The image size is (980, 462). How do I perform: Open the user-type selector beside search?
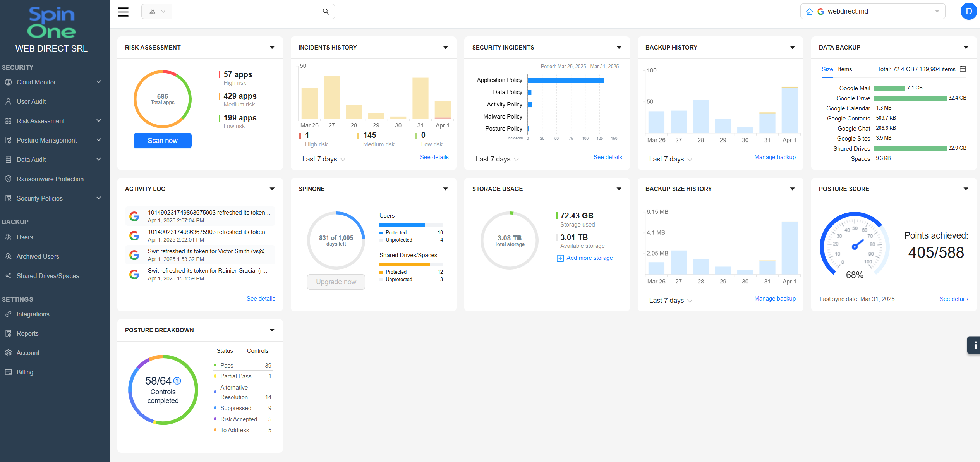point(157,12)
